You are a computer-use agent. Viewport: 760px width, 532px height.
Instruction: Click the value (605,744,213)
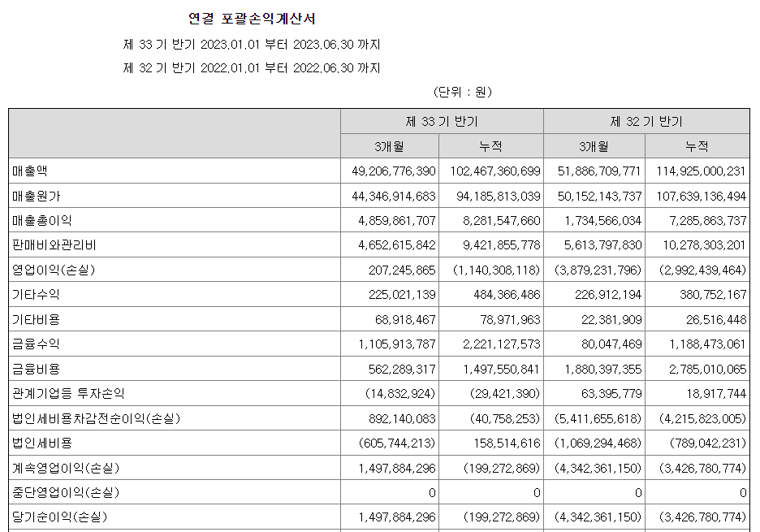pos(397,443)
